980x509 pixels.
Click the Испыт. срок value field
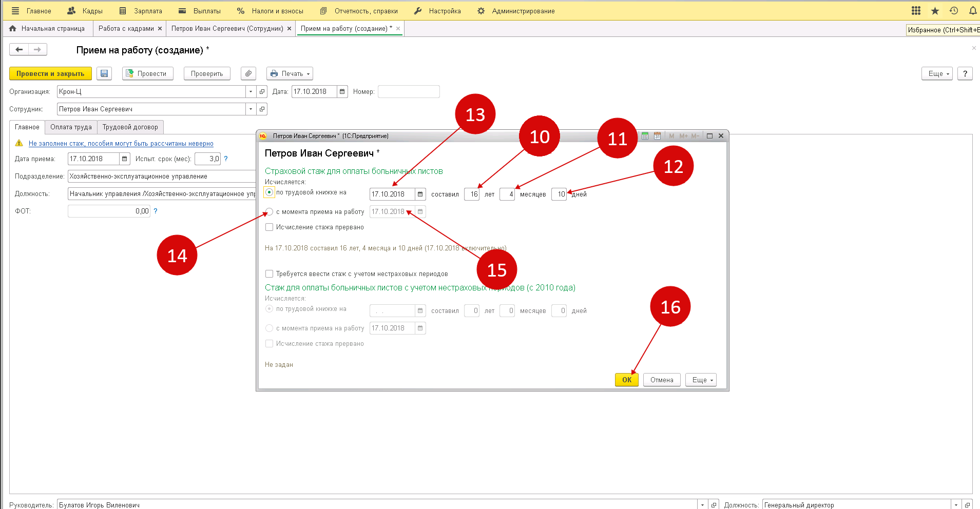[x=208, y=159]
